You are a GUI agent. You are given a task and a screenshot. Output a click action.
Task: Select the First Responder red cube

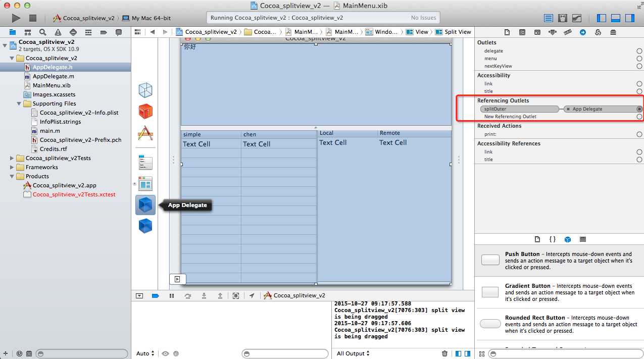145,112
